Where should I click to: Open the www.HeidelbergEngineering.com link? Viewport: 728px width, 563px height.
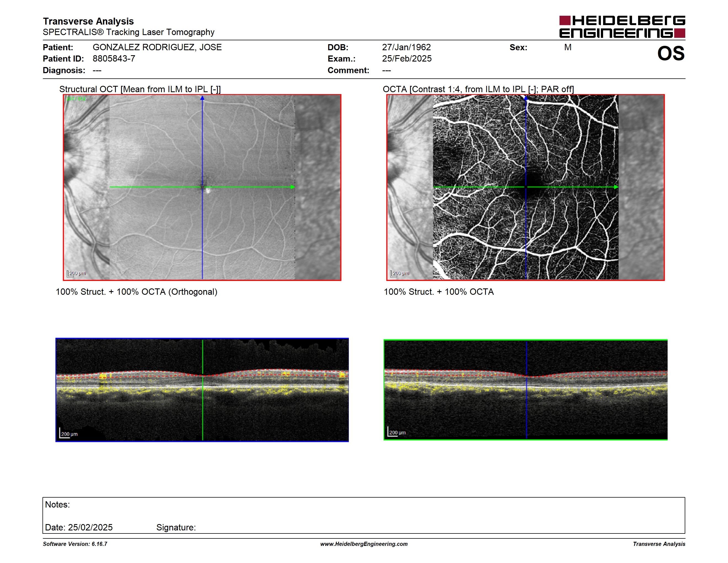point(364,544)
